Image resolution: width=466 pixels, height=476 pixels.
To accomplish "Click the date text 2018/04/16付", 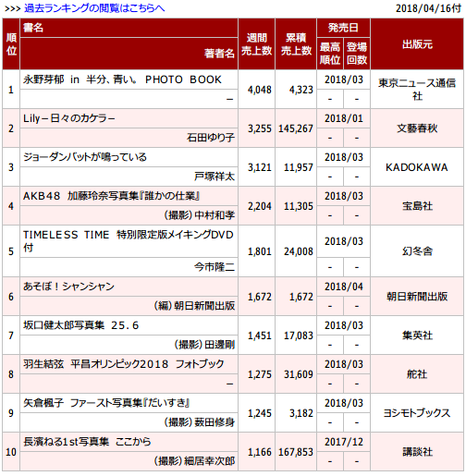I will click(428, 8).
